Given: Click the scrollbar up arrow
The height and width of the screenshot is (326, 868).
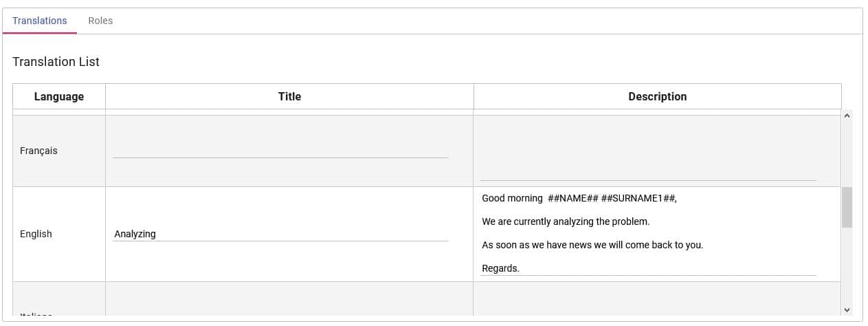Looking at the screenshot, I should (847, 116).
